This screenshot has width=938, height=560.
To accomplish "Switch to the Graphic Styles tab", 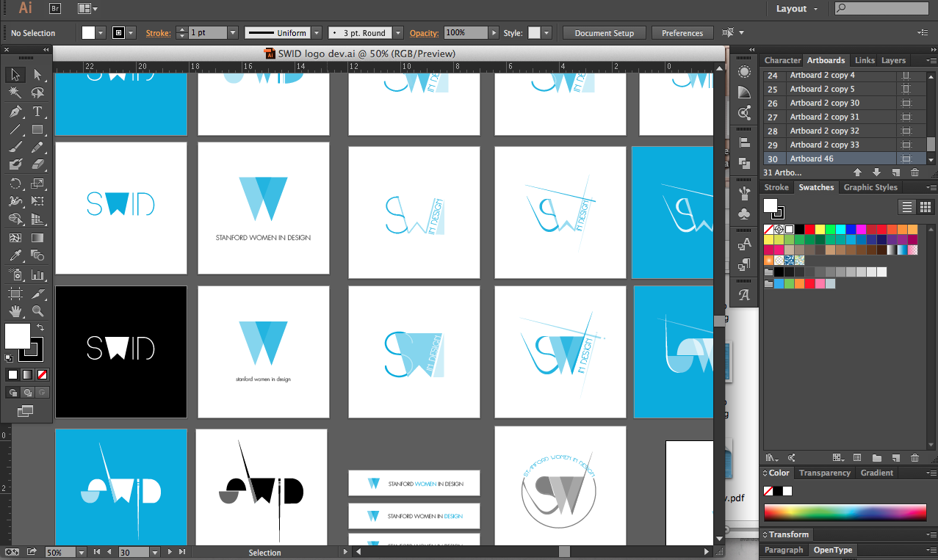I will (870, 187).
